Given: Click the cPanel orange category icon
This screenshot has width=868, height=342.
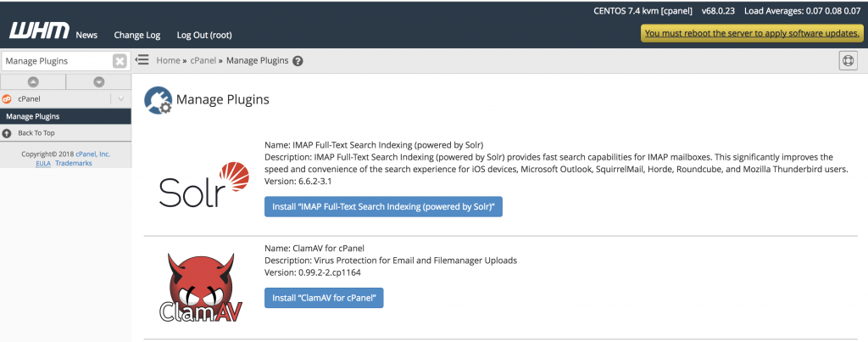Looking at the screenshot, I should click(x=7, y=99).
